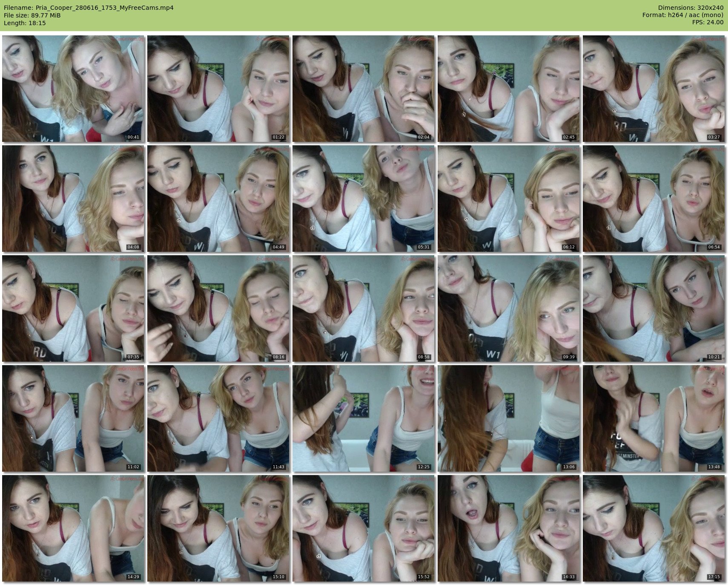Open the thumbnail marked 02:04
Viewport: 728px width, 585px height.
coord(364,89)
